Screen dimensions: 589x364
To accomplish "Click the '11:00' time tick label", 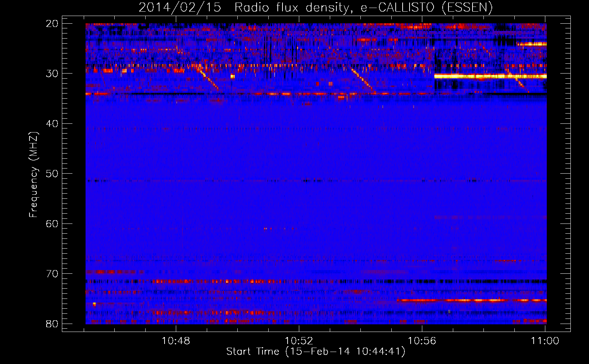I will (x=545, y=341).
